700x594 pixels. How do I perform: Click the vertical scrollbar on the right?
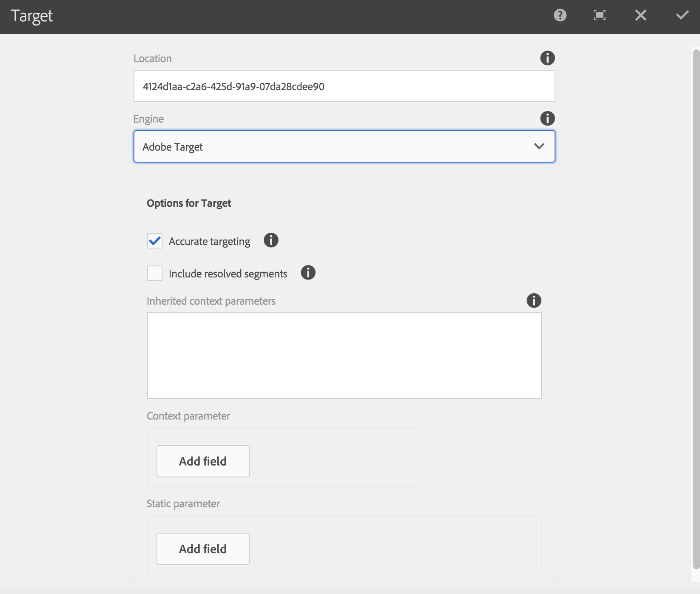coord(696,298)
